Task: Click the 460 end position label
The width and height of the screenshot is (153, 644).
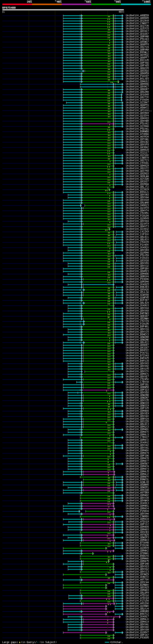Action: pos(120,12)
